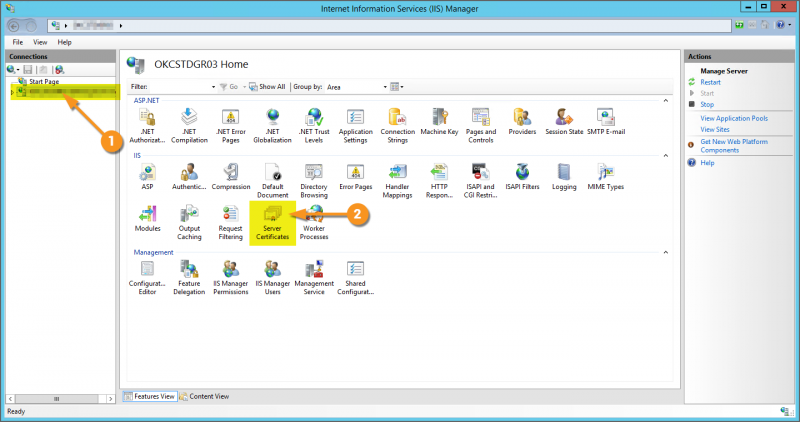Click Help link in Actions pane
Screen dimensions: 800x422
click(707, 163)
